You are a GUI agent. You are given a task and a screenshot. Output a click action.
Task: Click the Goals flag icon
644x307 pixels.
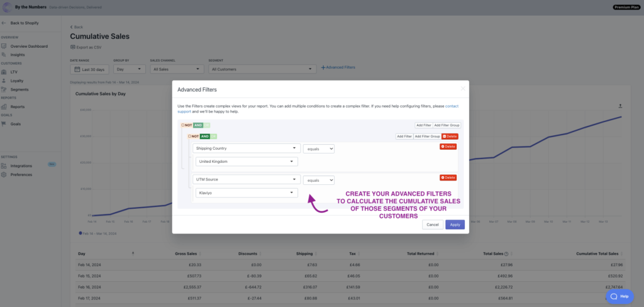point(4,124)
